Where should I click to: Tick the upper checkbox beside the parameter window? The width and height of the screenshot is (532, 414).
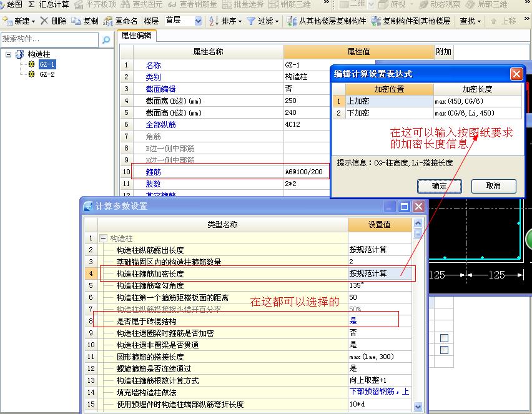[444, 338]
